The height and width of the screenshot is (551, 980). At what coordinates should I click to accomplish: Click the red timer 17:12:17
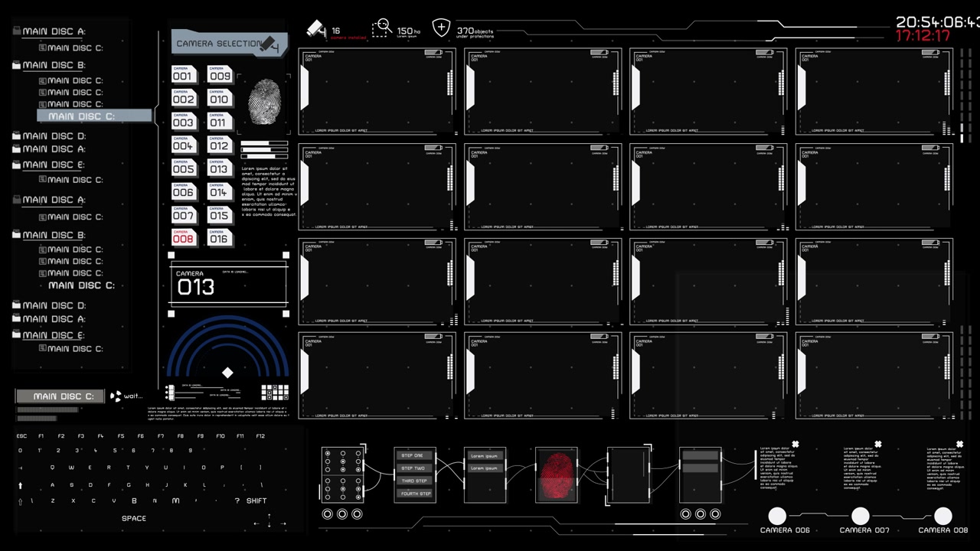pos(923,36)
